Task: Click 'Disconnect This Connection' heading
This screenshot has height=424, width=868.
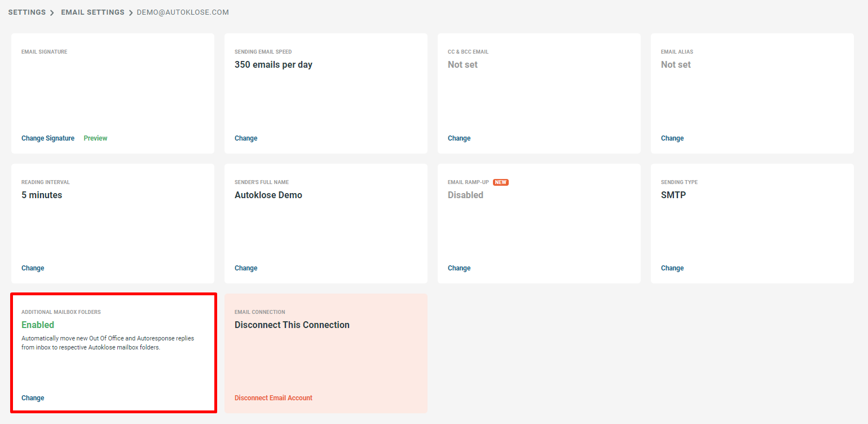Action: [x=292, y=325]
